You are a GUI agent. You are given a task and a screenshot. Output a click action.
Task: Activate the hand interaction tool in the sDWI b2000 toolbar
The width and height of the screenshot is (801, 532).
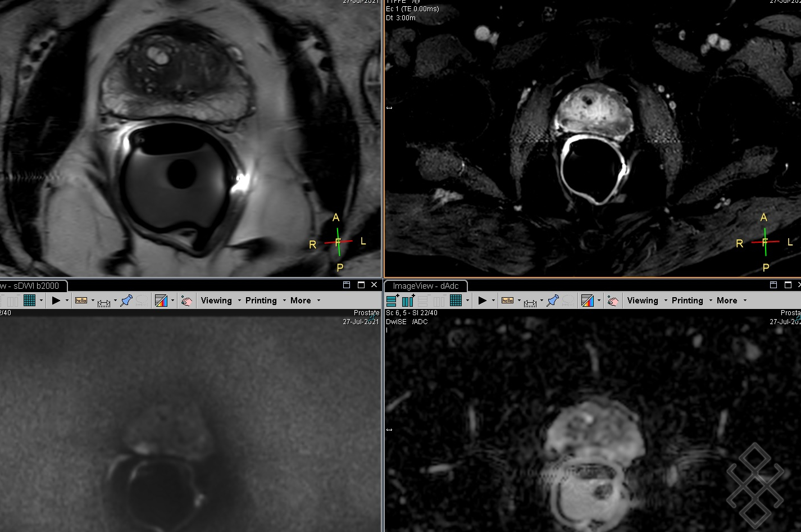click(x=186, y=301)
